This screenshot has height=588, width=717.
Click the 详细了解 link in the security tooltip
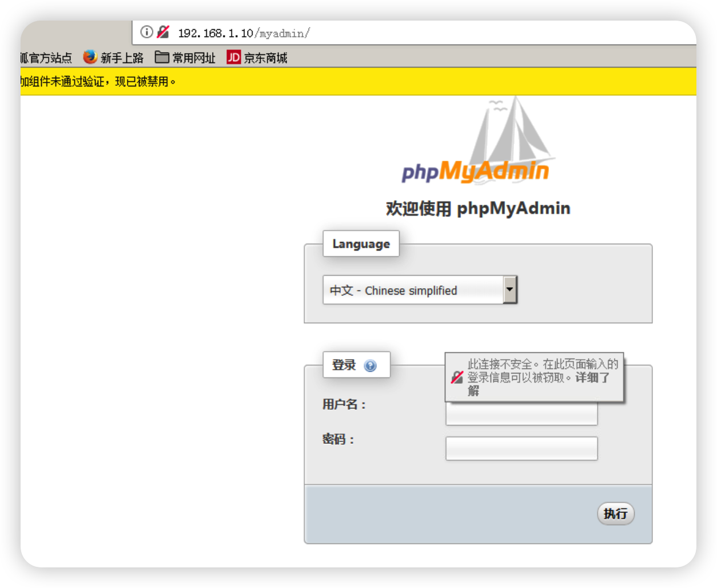coord(592,378)
